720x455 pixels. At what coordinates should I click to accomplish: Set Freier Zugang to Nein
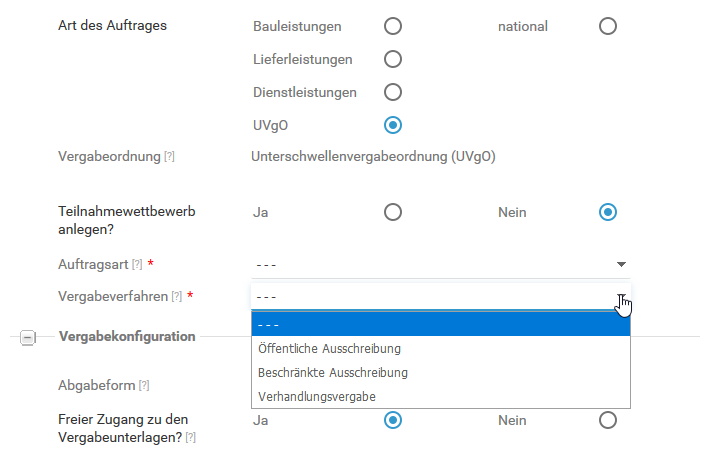coord(608,421)
